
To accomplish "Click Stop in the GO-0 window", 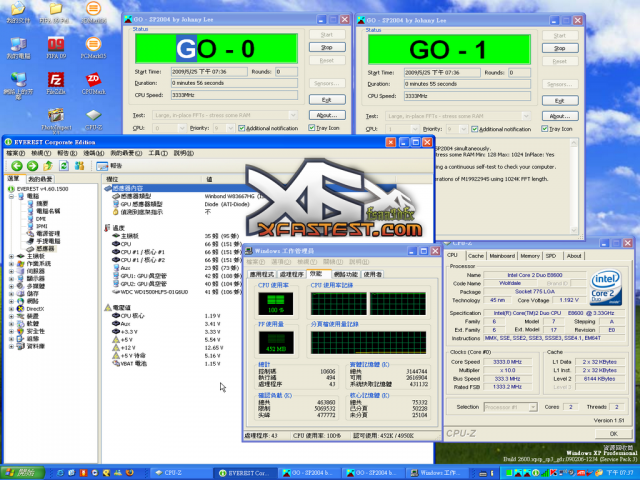I will point(327,47).
